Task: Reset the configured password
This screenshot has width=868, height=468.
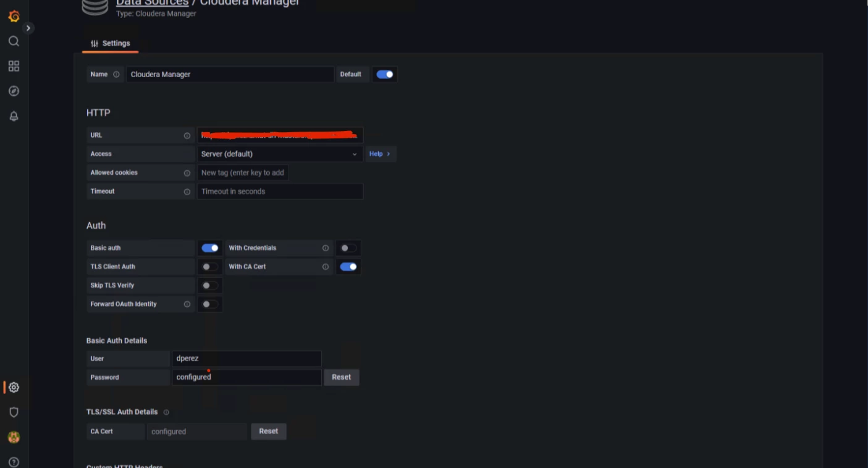Action: click(342, 377)
